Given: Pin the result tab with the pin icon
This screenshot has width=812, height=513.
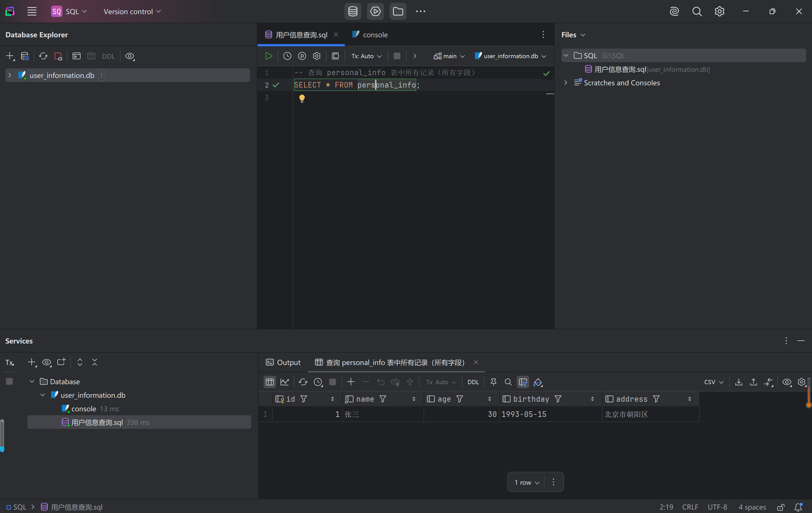Looking at the screenshot, I should point(493,382).
